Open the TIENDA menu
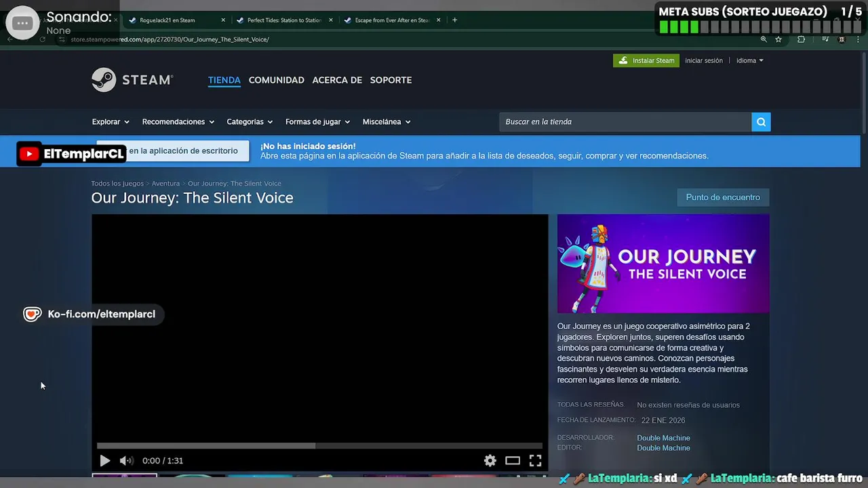This screenshot has height=488, width=868. point(224,80)
